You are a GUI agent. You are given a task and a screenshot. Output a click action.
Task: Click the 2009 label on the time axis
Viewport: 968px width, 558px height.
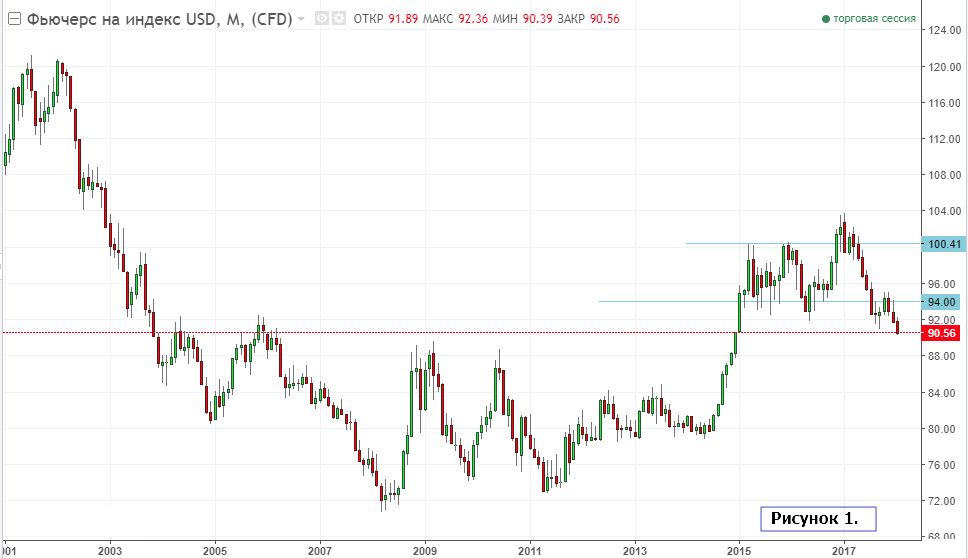(x=424, y=550)
